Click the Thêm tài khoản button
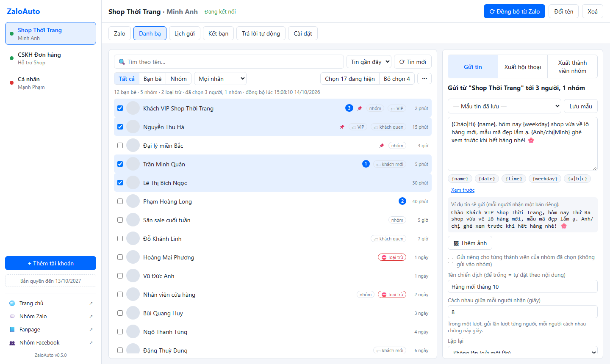The height and width of the screenshot is (364, 610). pos(50,263)
